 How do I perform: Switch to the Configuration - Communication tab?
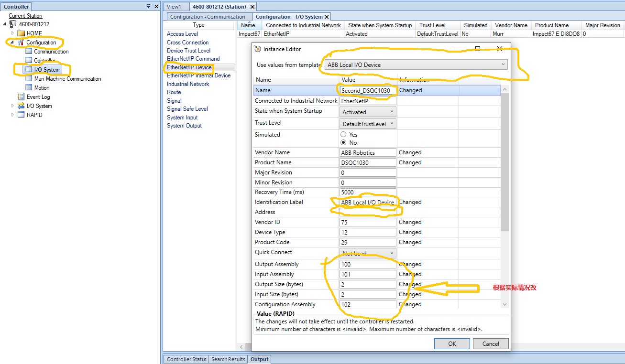point(208,17)
